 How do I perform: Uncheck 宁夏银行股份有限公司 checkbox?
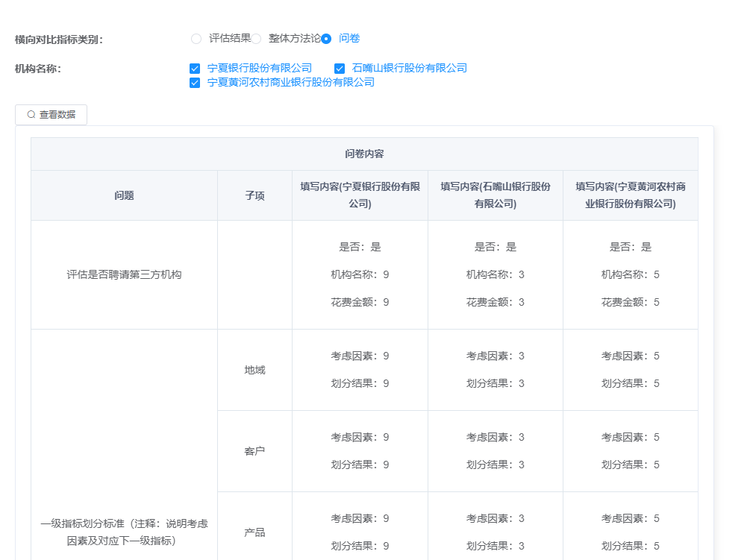195,69
